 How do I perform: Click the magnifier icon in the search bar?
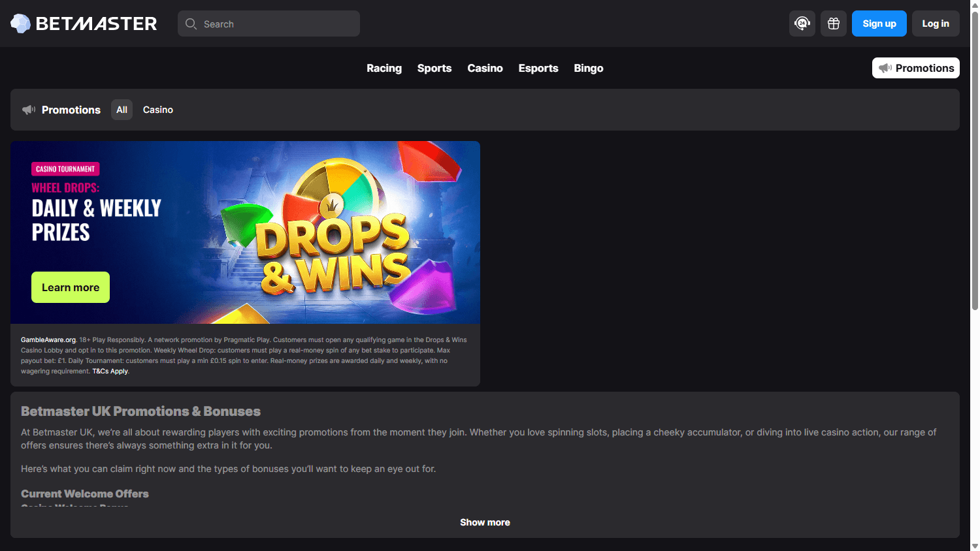pyautogui.click(x=191, y=24)
